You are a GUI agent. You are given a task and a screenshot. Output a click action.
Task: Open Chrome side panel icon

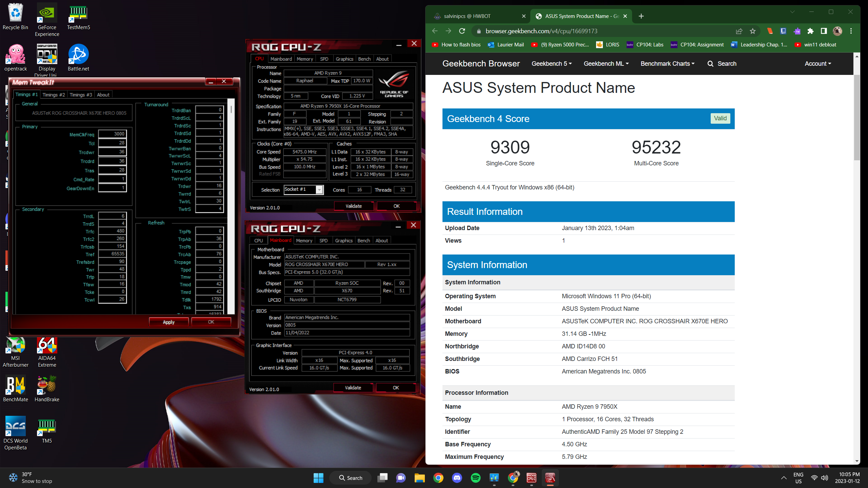pyautogui.click(x=824, y=31)
